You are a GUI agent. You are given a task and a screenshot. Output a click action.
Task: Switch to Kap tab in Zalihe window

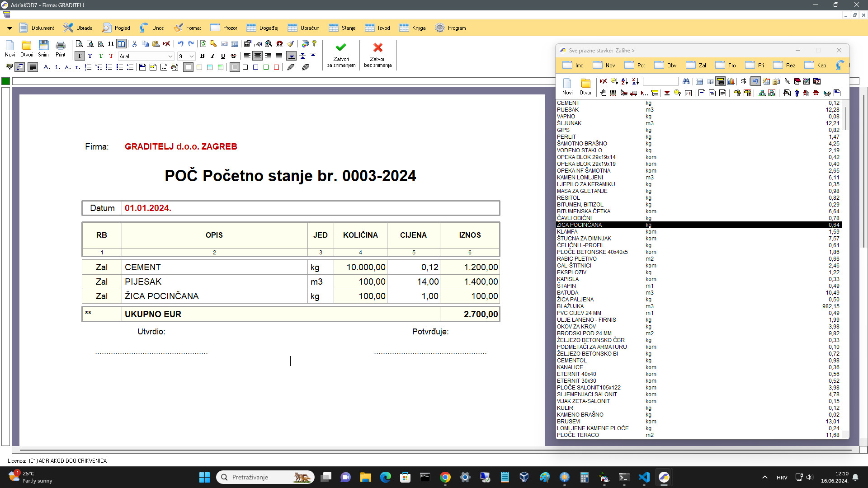[816, 65]
